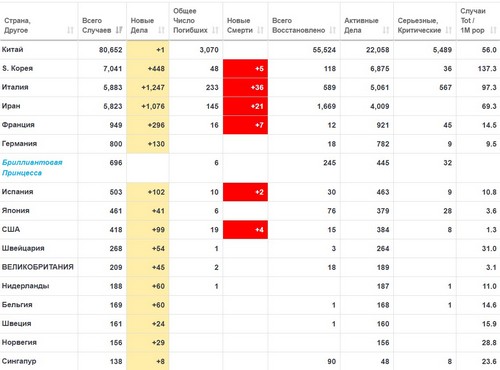Sort by Случаи Tot / 1M pop icon
Image resolution: width=500 pixels, height=370 pixels.
click(493, 30)
